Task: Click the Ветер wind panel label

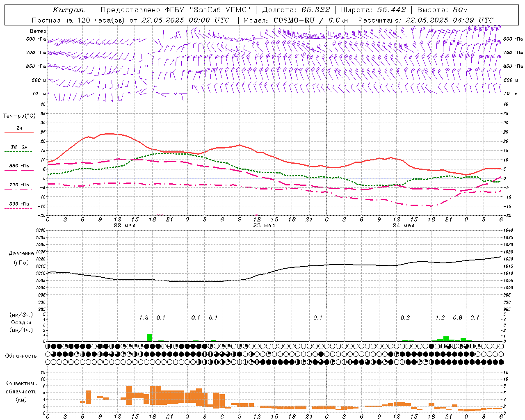Action: 38,31
